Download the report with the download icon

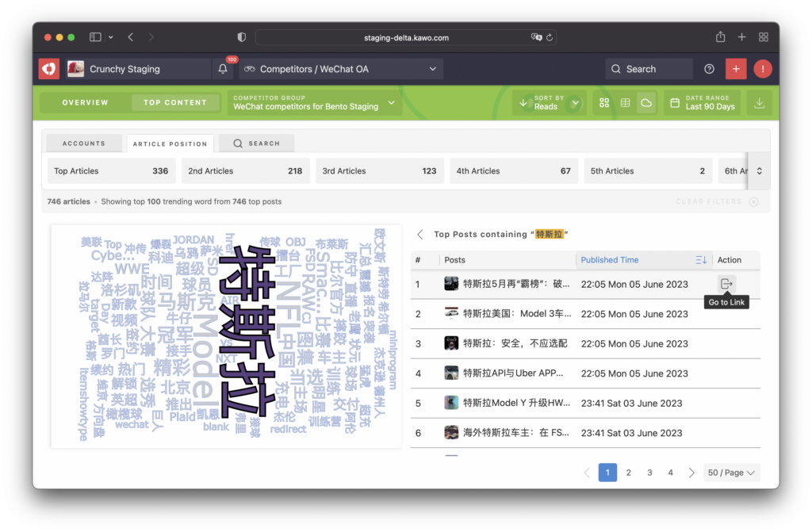pos(759,102)
